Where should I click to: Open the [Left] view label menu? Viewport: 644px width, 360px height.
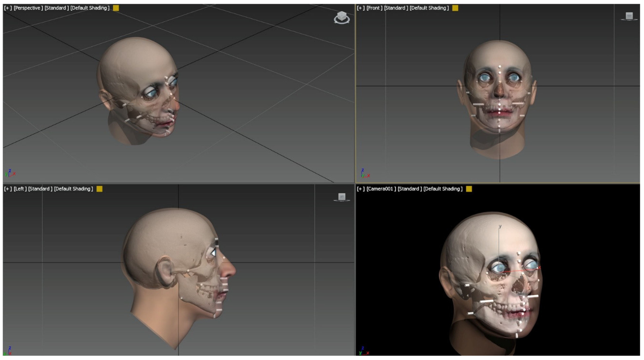tap(20, 189)
